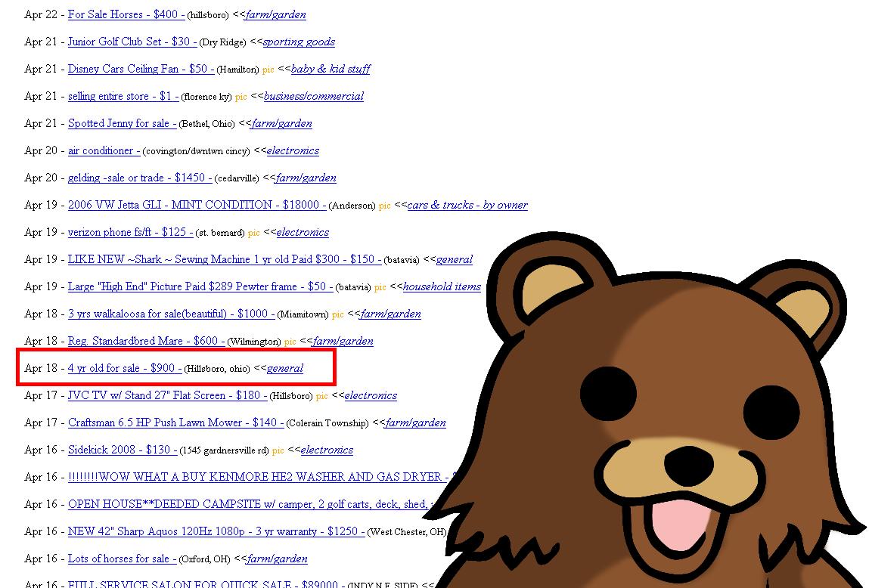Click the '(Dry Ridge)' location text
Viewport: 869px width, 588px height.
(x=223, y=42)
